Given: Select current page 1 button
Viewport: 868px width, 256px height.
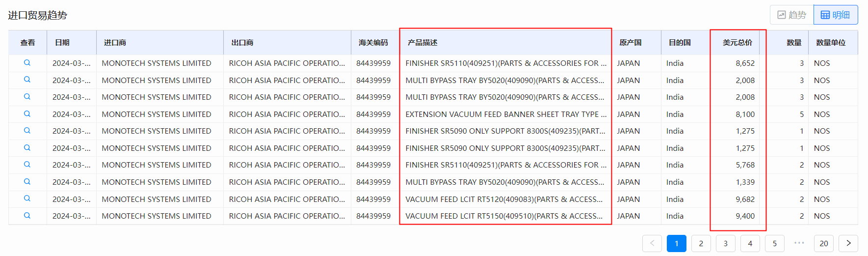Looking at the screenshot, I should coord(677,243).
